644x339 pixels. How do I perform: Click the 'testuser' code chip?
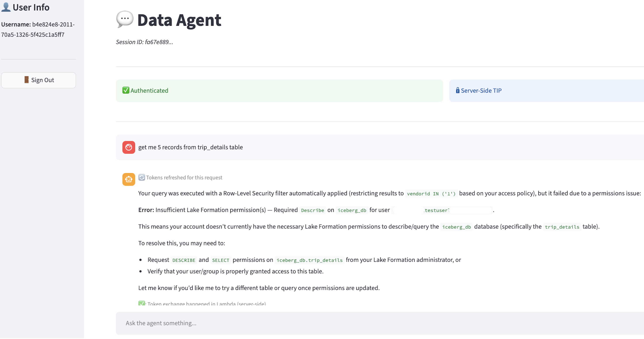(436, 210)
